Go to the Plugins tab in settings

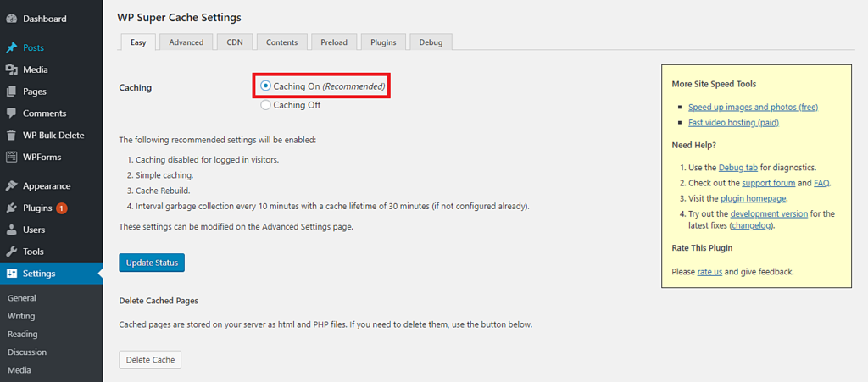[384, 42]
